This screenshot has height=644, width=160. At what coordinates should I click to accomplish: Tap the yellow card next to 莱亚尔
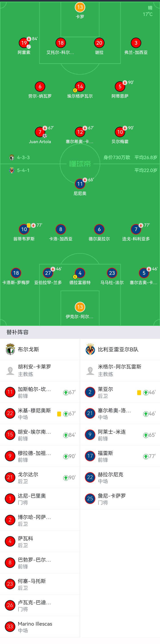(139, 393)
